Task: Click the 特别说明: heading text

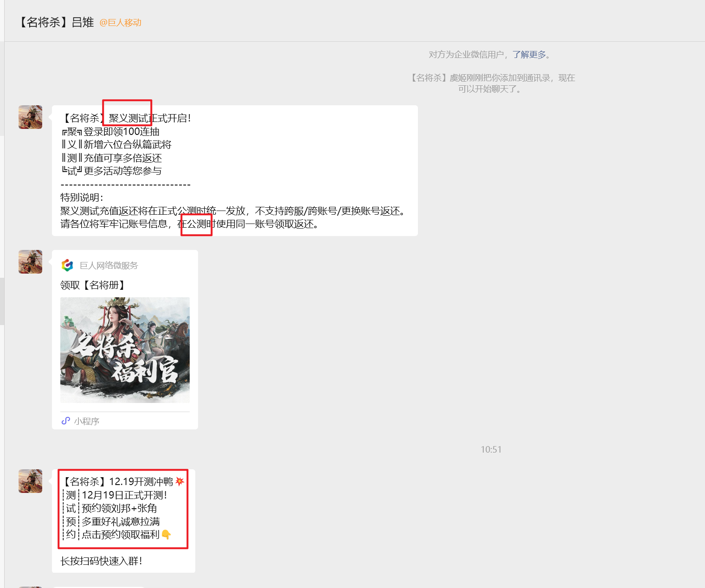Action: point(82,198)
